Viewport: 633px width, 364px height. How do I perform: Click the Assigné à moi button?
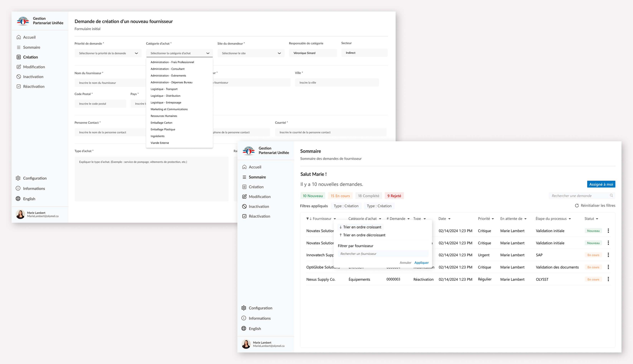pos(601,184)
